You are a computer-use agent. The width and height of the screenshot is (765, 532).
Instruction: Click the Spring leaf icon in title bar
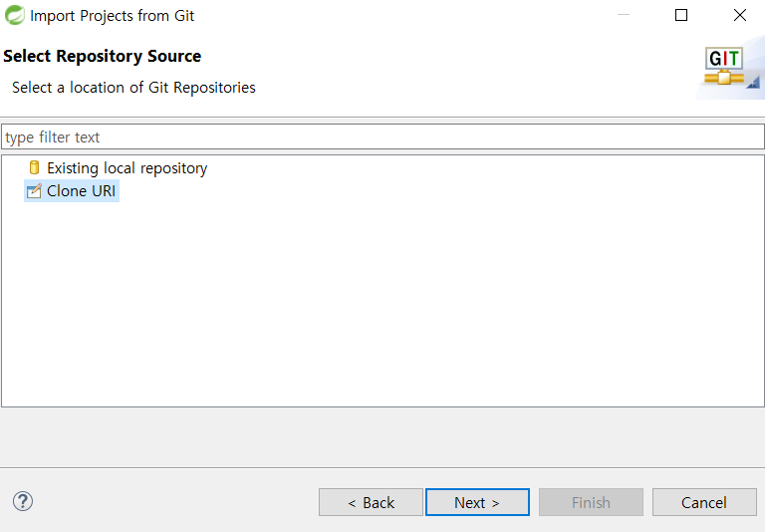[15, 15]
